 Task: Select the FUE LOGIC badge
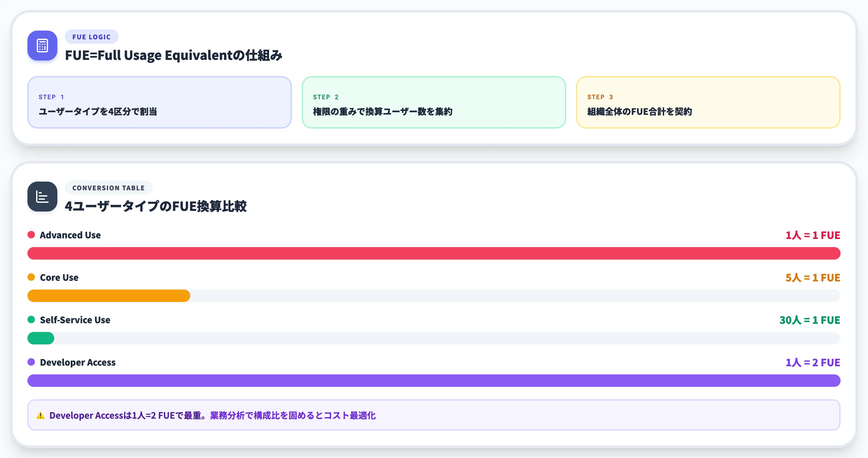(91, 37)
